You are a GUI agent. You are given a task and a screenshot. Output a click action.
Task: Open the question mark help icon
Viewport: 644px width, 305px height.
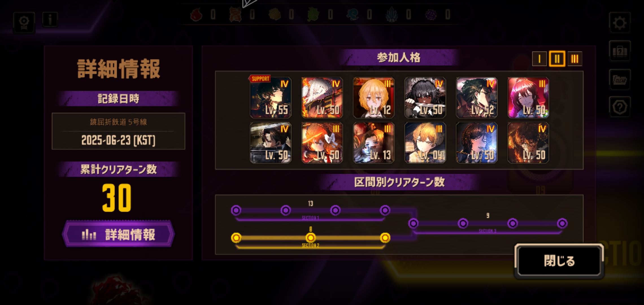(620, 107)
